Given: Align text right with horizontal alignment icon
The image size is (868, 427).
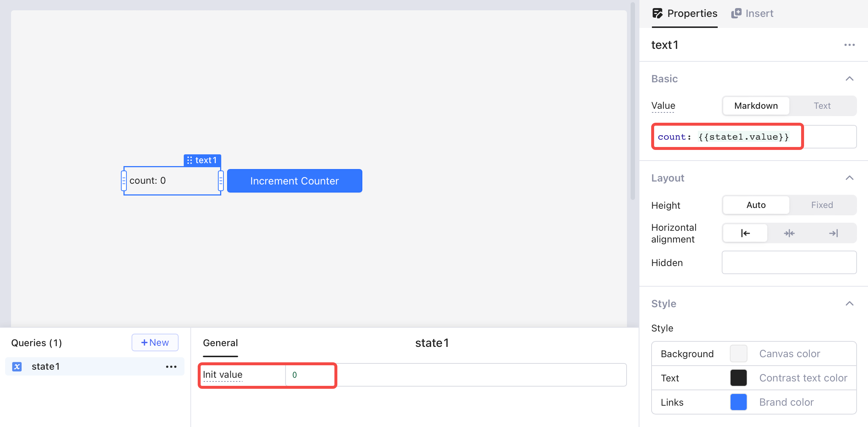Looking at the screenshot, I should (x=833, y=233).
